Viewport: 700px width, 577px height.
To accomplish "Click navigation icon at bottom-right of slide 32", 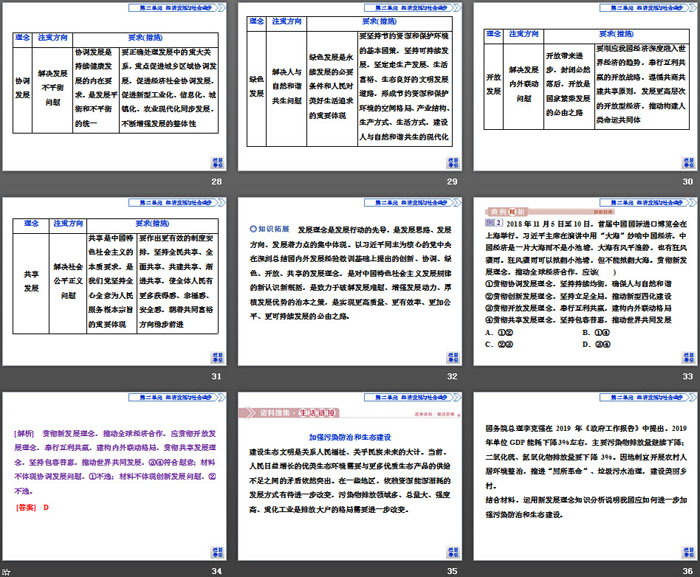I will (450, 355).
